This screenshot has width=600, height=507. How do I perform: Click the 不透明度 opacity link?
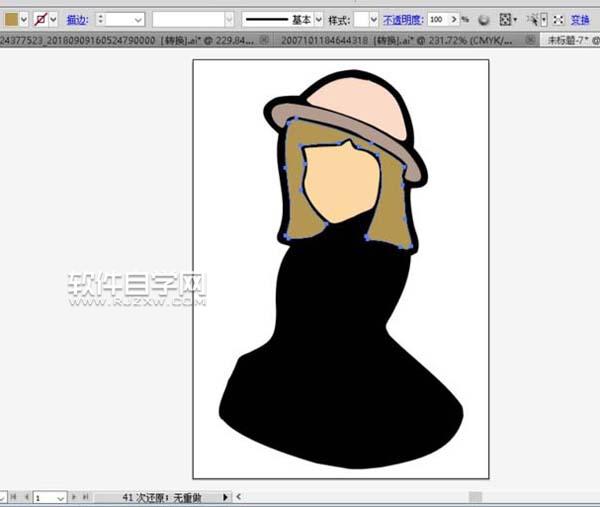coord(404,19)
